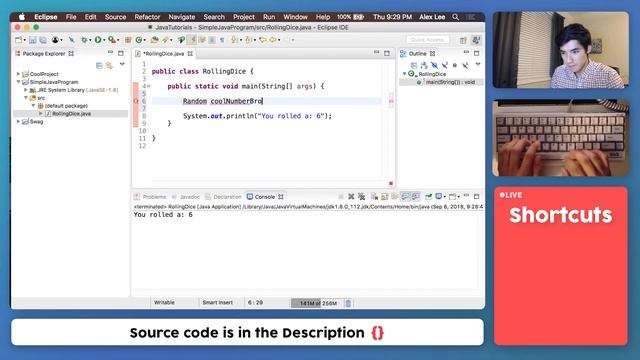Click Collapse All icon in Outline panel
The height and width of the screenshot is (360, 640).
[x=413, y=65]
